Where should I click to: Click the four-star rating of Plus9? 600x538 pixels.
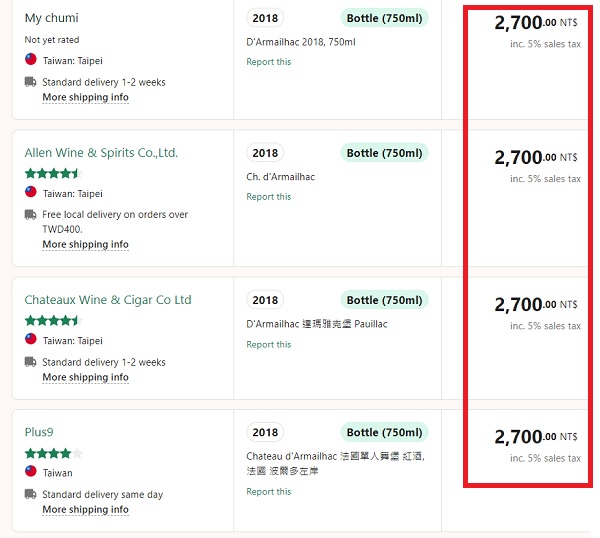[x=54, y=454]
